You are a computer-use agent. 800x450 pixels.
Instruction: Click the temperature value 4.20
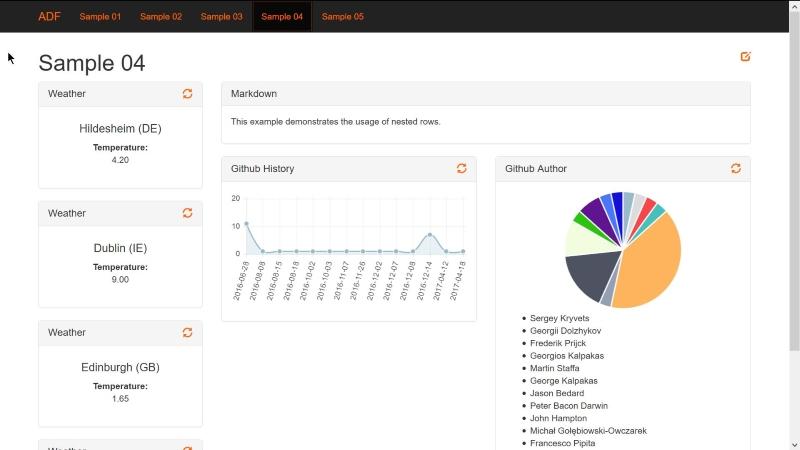pyautogui.click(x=120, y=160)
